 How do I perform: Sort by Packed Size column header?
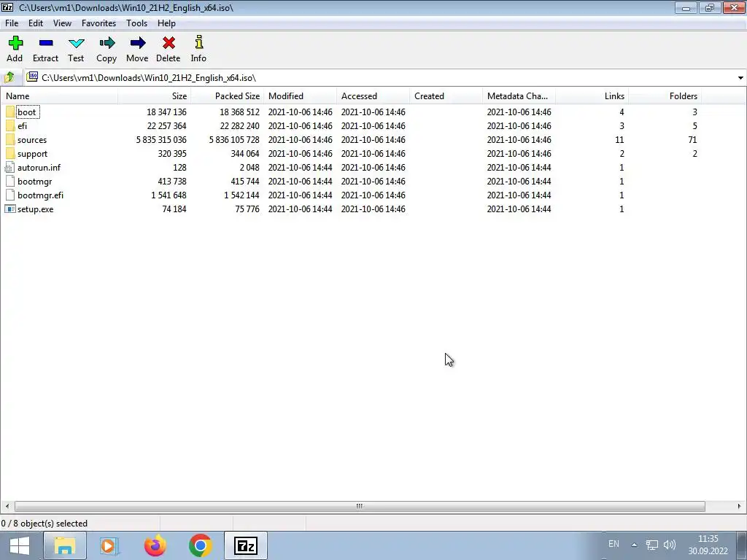(x=228, y=96)
